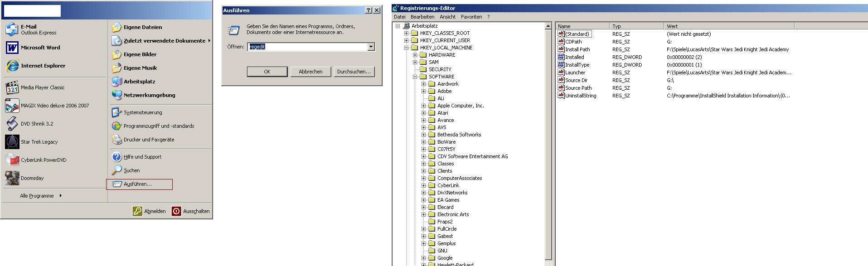This screenshot has width=868, height=266.
Task: Open the Favoriten menu
Action: click(471, 17)
